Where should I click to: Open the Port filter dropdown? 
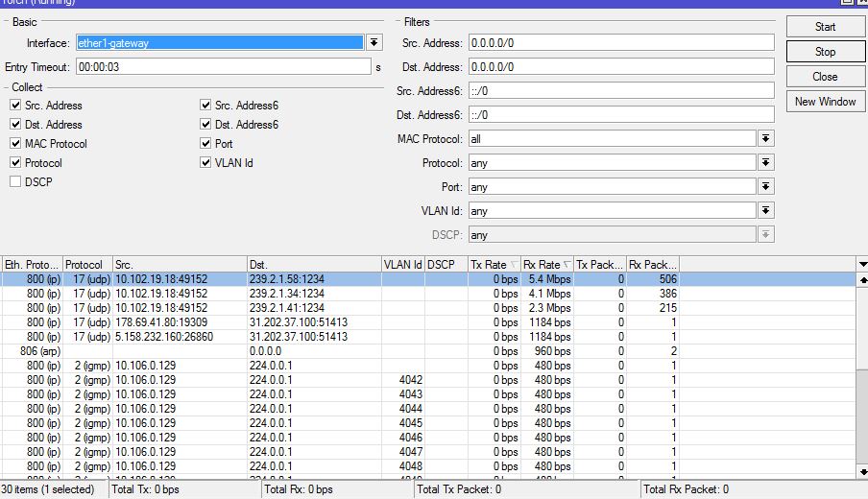765,187
